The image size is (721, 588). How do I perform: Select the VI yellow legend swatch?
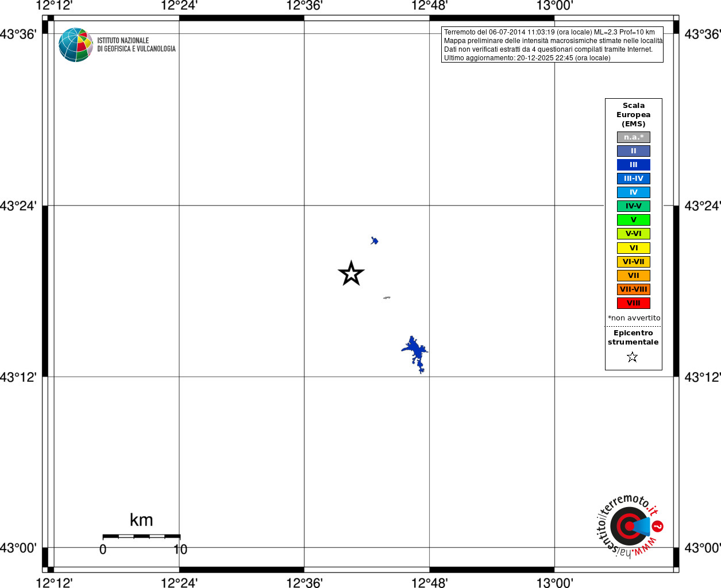click(634, 248)
